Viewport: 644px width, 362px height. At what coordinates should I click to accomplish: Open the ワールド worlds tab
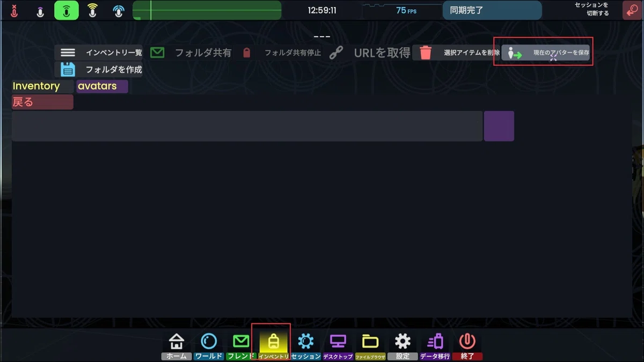pos(209,345)
